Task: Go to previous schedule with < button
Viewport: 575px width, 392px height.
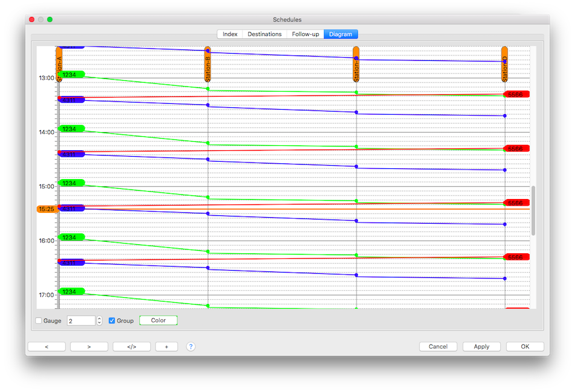Action: 46,347
